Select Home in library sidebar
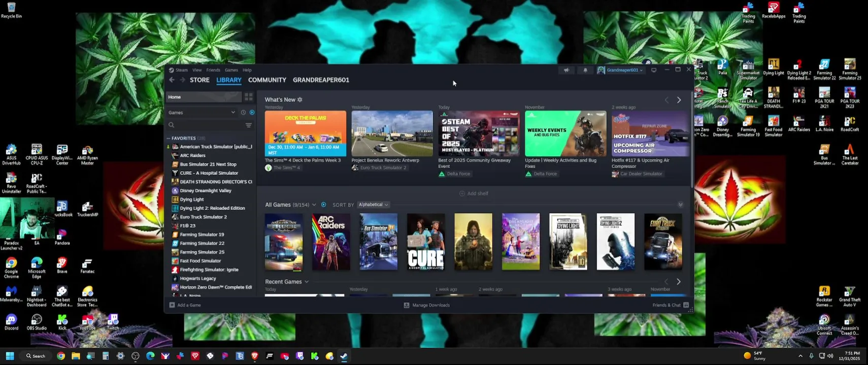Image resolution: width=868 pixels, height=365 pixels. (204, 97)
